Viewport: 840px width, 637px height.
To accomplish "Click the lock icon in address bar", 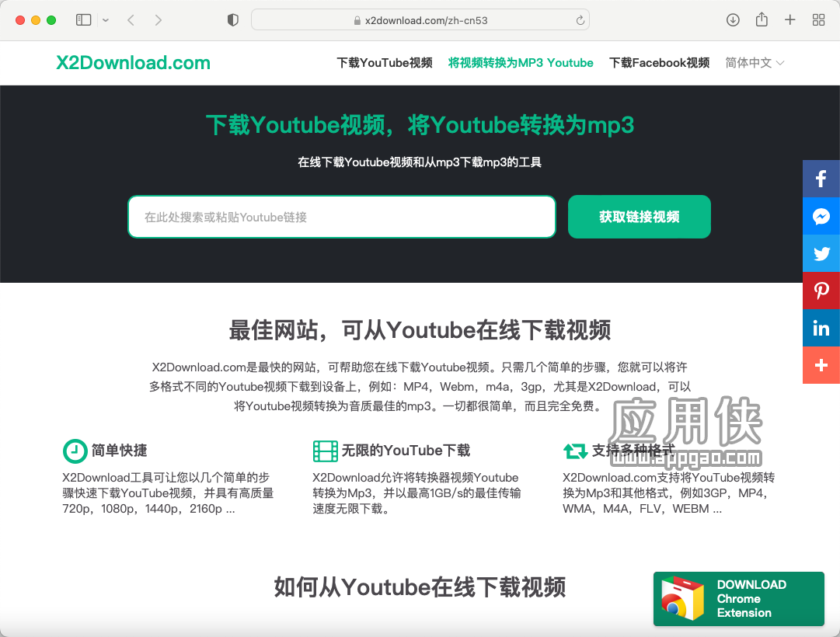I will [357, 21].
